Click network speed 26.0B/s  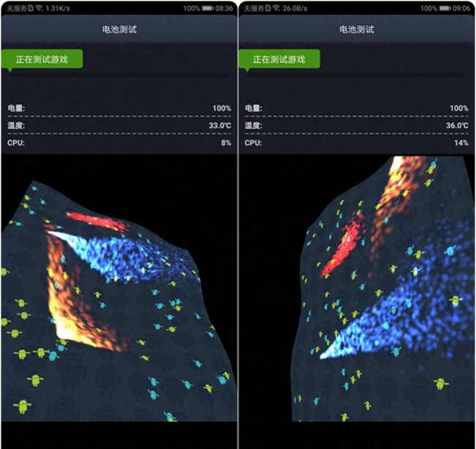coord(295,9)
